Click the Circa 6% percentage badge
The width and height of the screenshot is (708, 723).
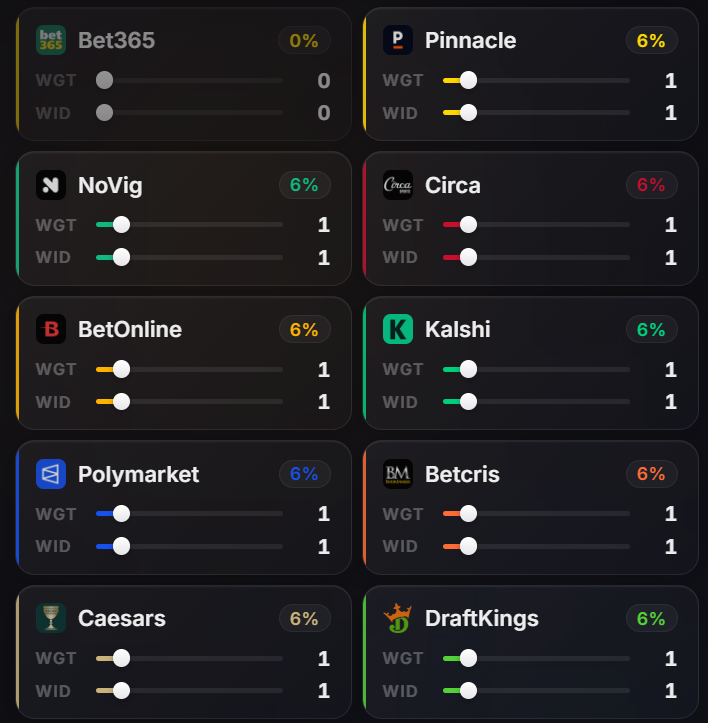click(651, 185)
